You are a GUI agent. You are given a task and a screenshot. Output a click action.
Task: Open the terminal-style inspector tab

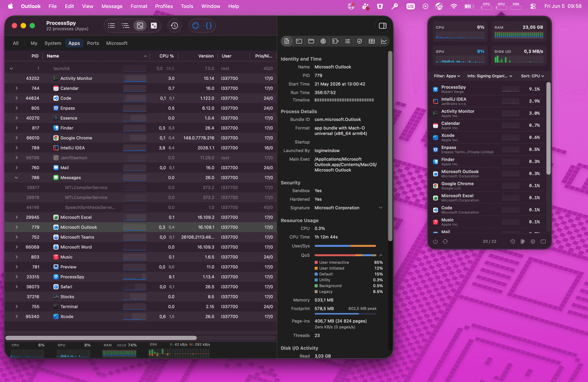click(299, 41)
